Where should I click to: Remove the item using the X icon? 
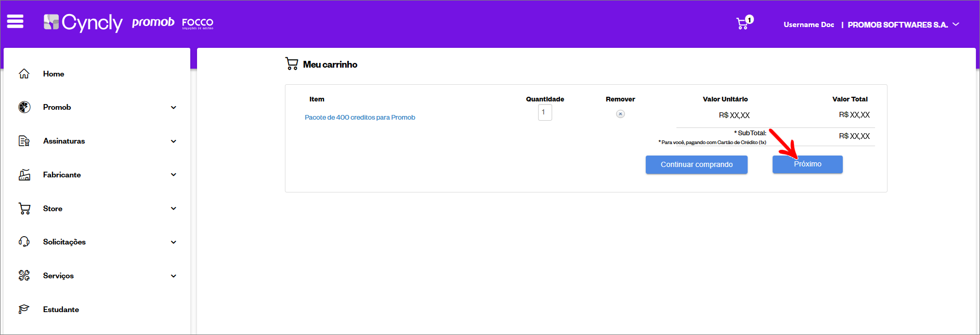[620, 114]
